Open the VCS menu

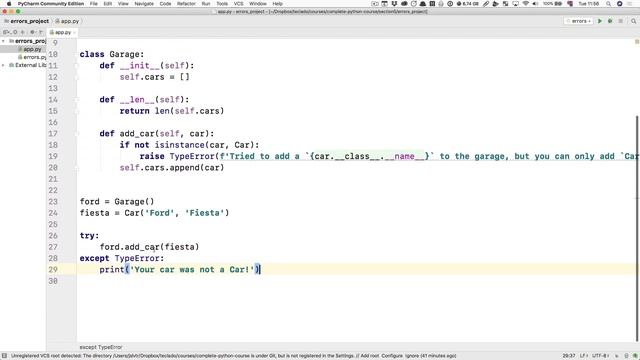point(238,3)
